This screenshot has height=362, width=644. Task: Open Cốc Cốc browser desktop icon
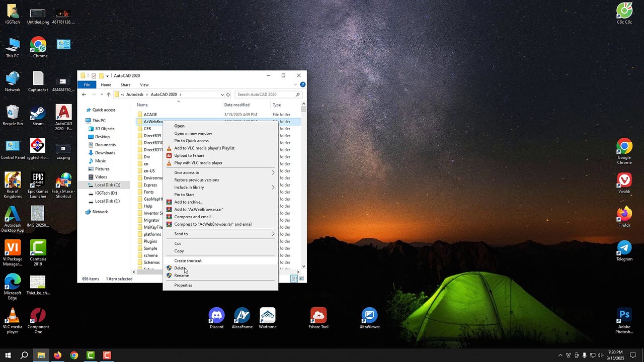(624, 14)
